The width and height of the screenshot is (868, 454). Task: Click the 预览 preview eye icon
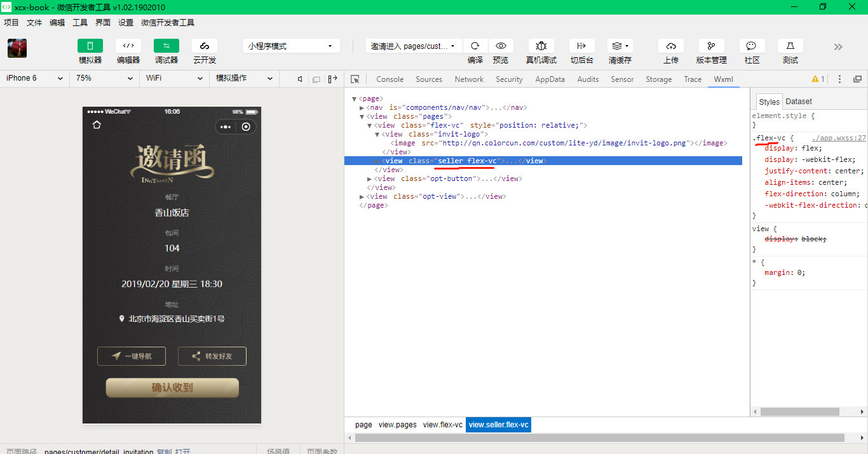pyautogui.click(x=501, y=46)
